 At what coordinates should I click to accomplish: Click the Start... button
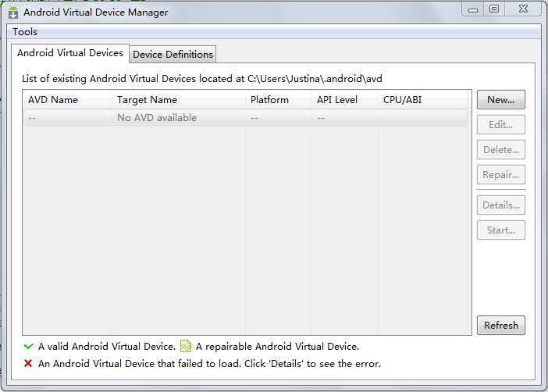(x=501, y=230)
